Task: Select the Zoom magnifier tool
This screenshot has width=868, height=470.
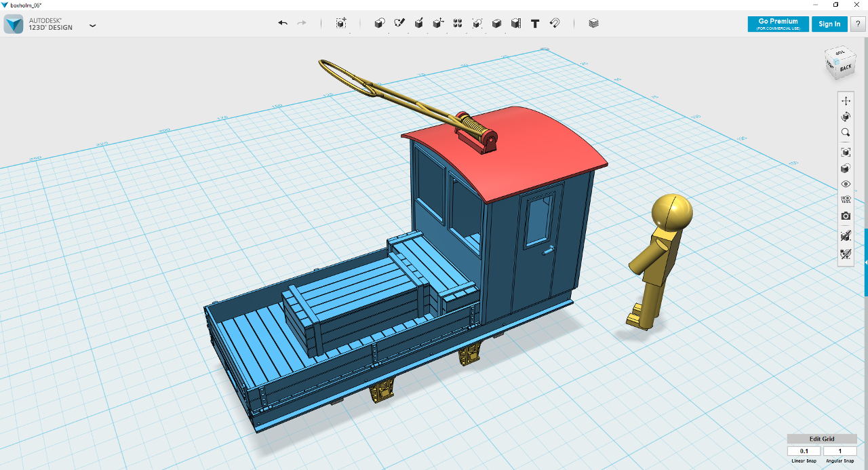Action: [x=846, y=133]
